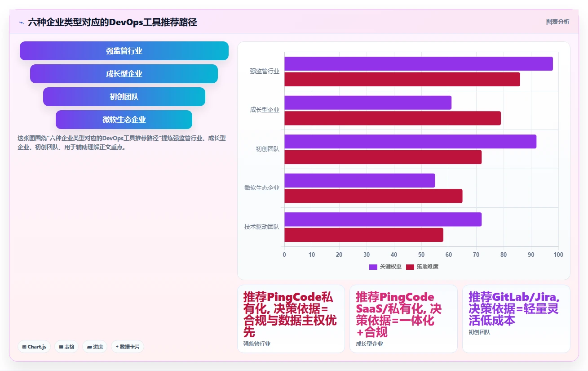This screenshot has width=588, height=371.
Task: Open the 推荐PingCode SaaS/私有化 data card
Action: pyautogui.click(x=403, y=319)
